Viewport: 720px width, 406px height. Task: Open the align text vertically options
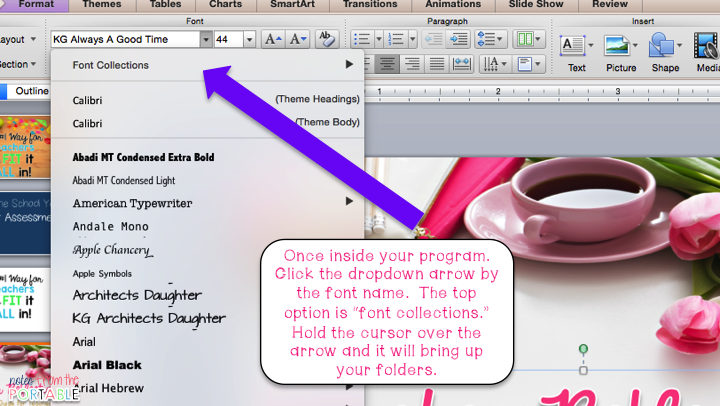[x=529, y=64]
